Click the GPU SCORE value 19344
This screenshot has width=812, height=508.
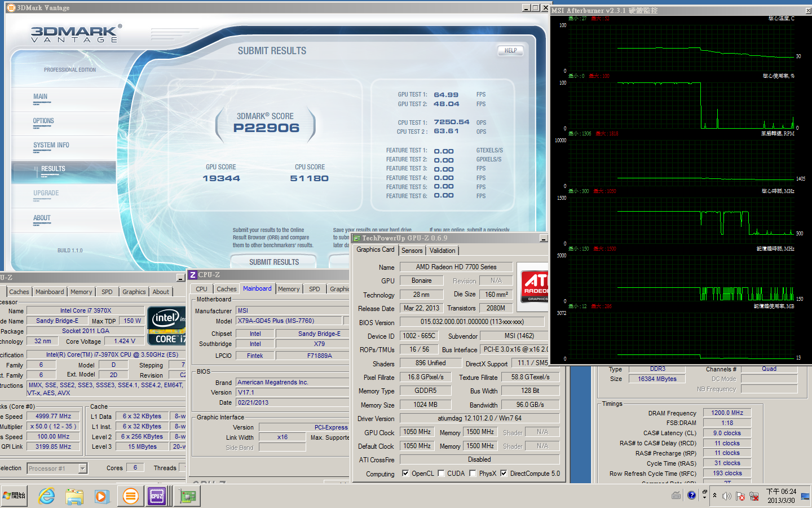221,178
